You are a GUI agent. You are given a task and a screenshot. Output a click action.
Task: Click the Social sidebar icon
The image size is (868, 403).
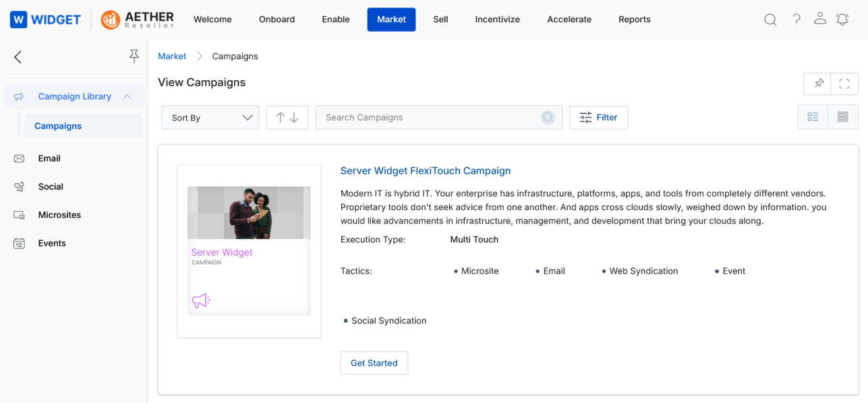tap(20, 187)
